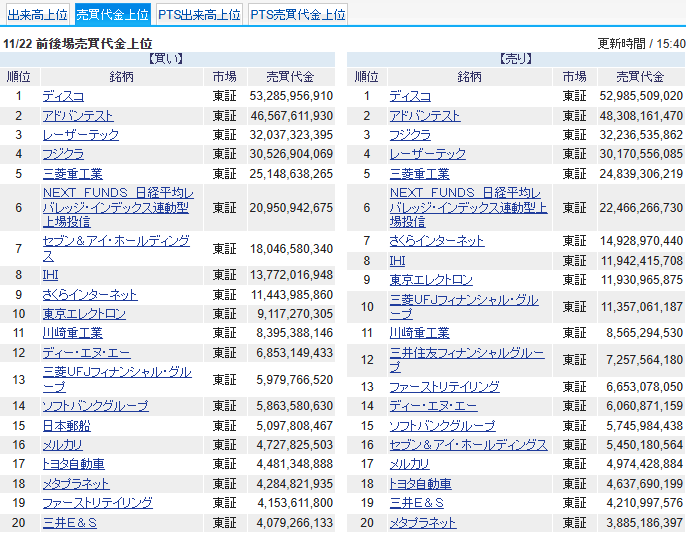Select the value 53,285,956,910
The width and height of the screenshot is (692, 536).
[291, 96]
